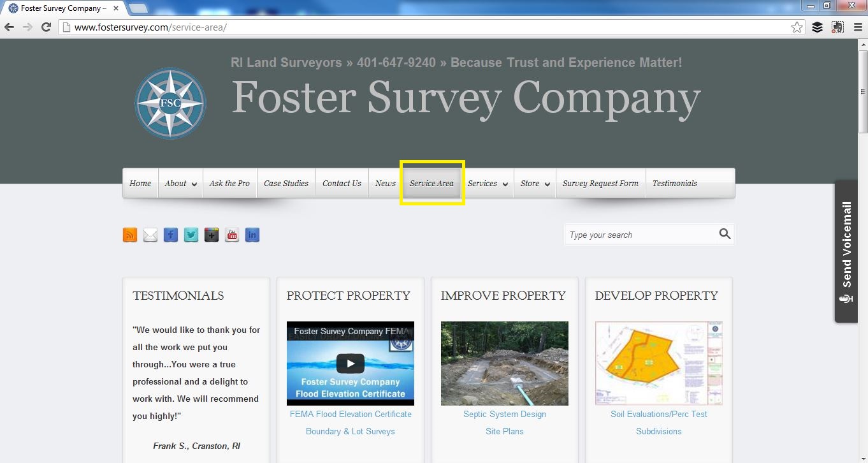The height and width of the screenshot is (463, 868).
Task: Open the YouTube social icon
Action: click(232, 235)
